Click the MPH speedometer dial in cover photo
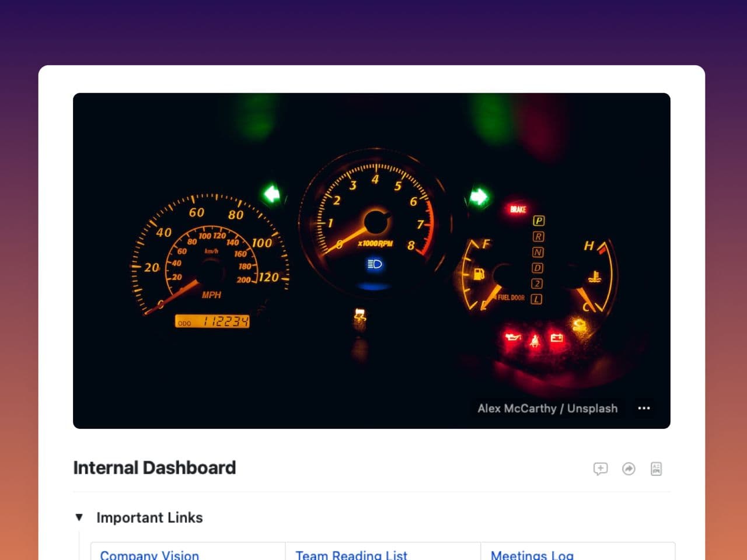The height and width of the screenshot is (560, 747). [x=210, y=257]
